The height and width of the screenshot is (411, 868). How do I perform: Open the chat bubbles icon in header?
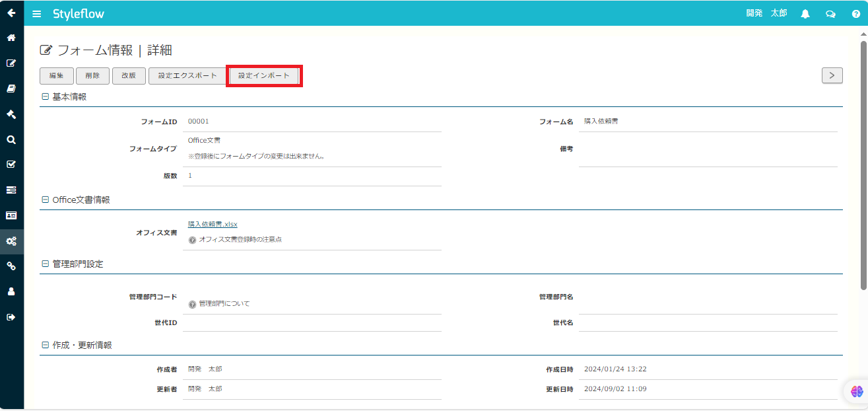pyautogui.click(x=830, y=14)
